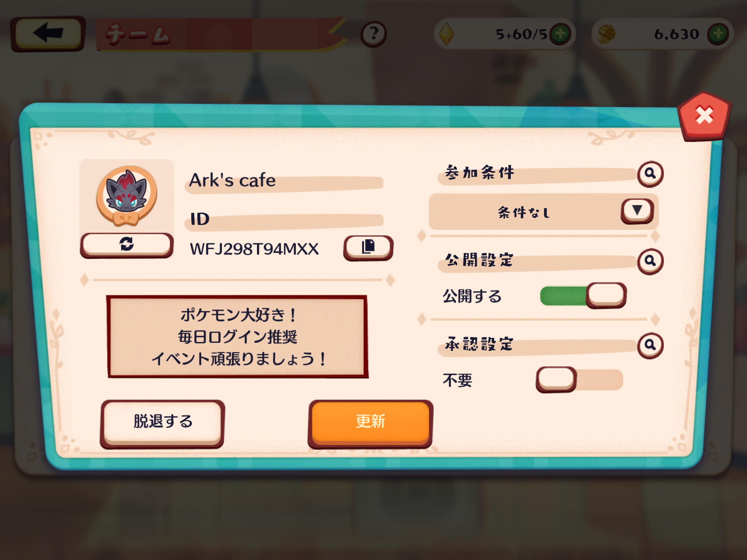Expand the 条件なし dropdown arrow
Screen dimensions: 747x560
click(637, 211)
